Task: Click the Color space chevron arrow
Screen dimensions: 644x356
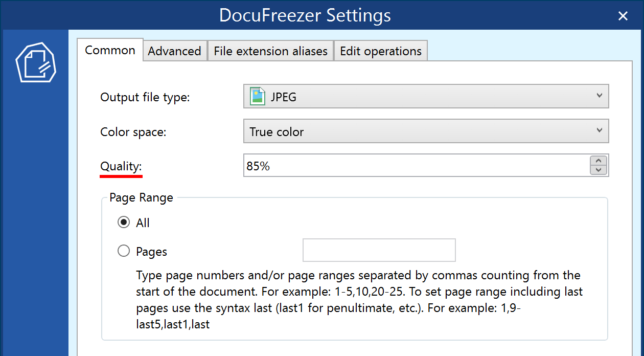Action: click(600, 131)
